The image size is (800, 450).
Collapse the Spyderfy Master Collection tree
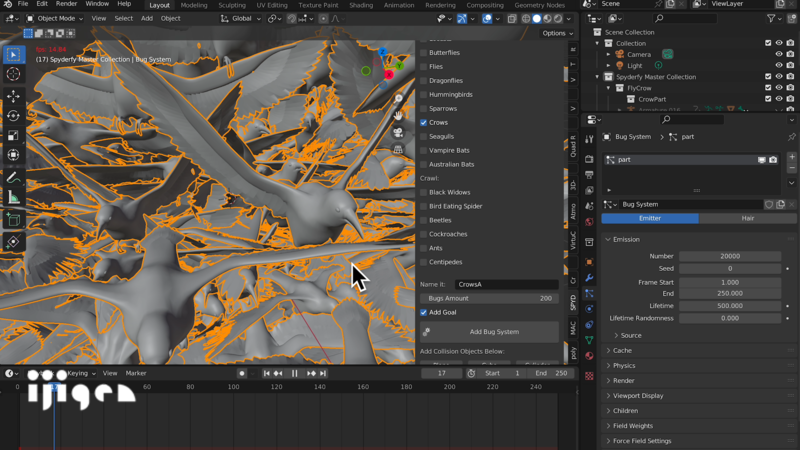[x=597, y=77]
